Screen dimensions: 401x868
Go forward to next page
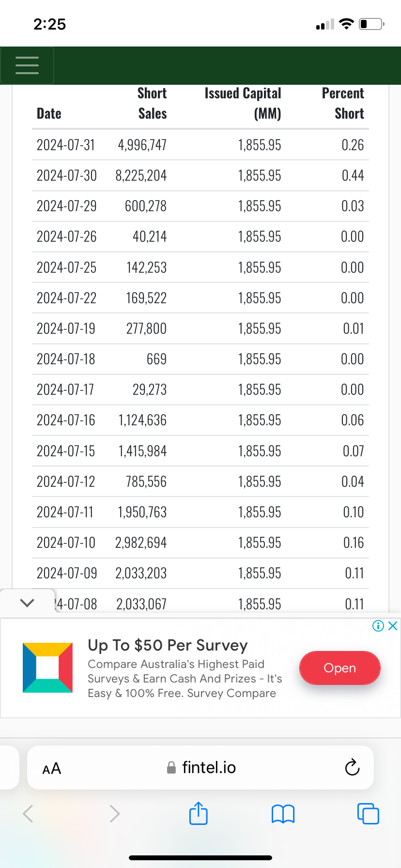click(114, 813)
